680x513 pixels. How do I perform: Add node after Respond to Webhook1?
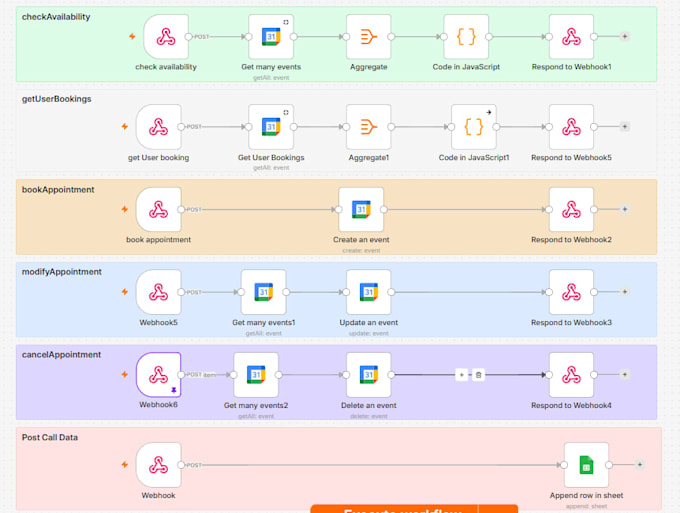click(625, 36)
